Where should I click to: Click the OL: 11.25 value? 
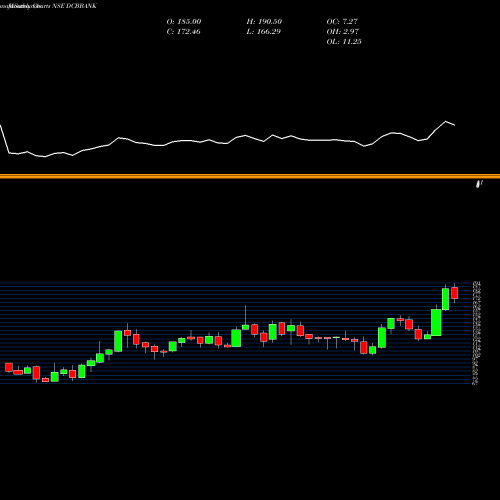pos(344,42)
